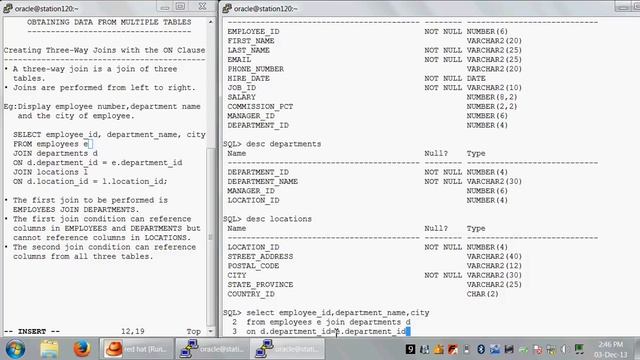
Task: Click the '12,19' cursor position in vim
Action: [x=133, y=331]
